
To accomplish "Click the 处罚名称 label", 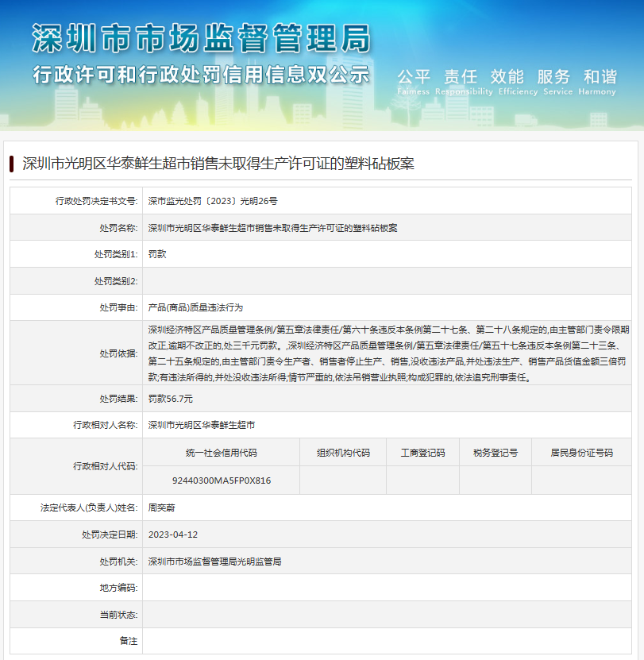I will [118, 228].
